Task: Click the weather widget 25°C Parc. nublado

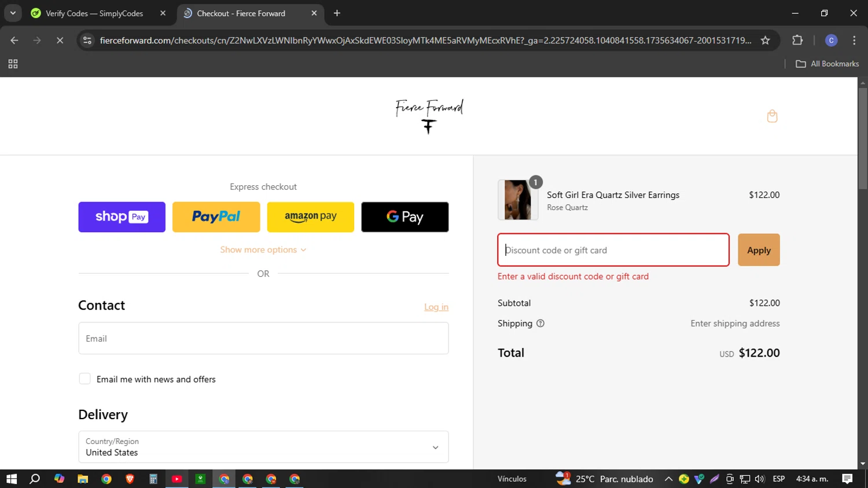Action: coord(605,479)
